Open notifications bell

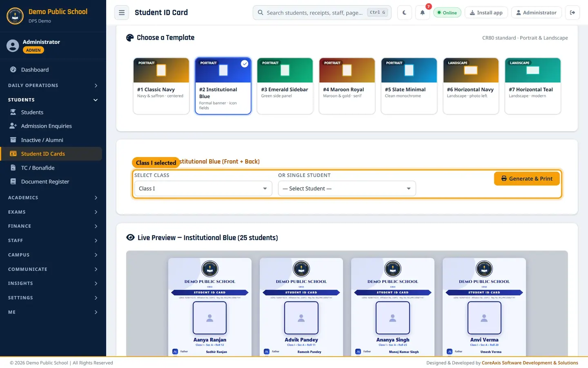423,13
